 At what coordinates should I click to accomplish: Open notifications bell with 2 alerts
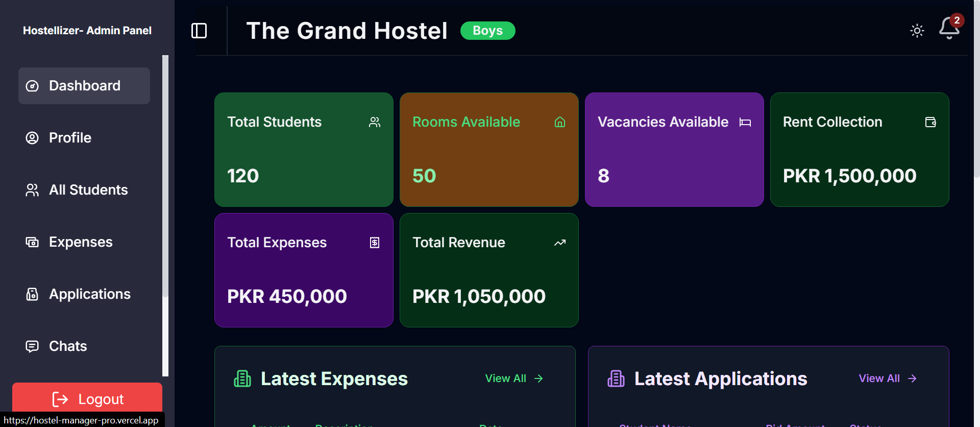click(x=949, y=28)
